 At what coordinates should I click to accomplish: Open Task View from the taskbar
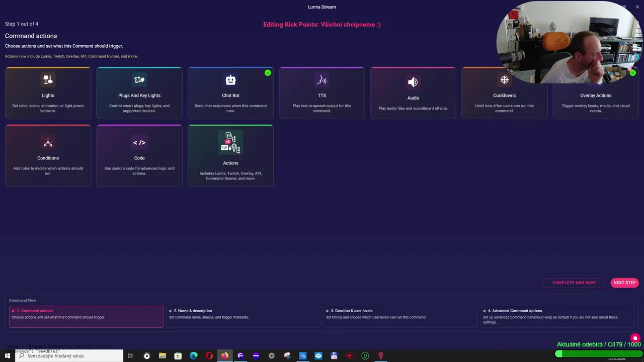click(x=130, y=355)
